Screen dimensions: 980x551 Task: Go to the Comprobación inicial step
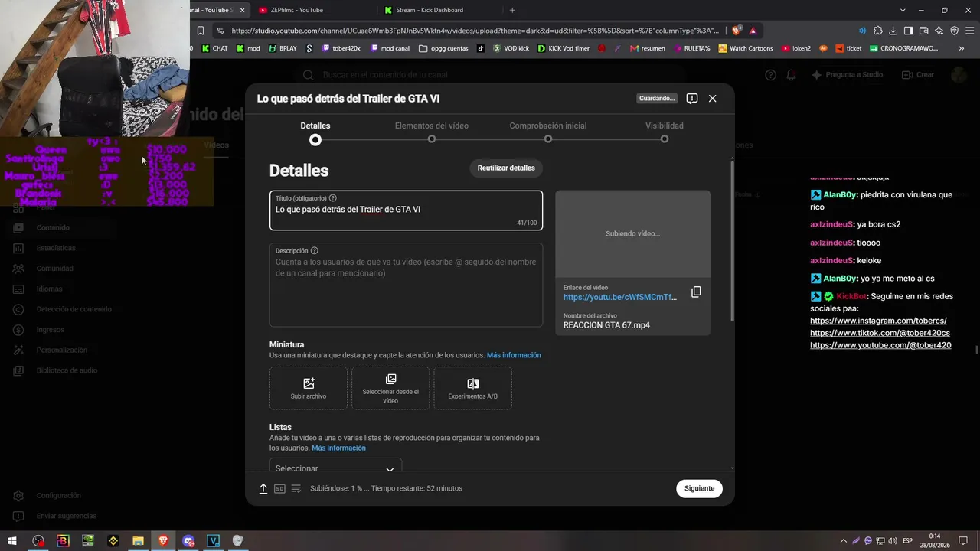548,132
